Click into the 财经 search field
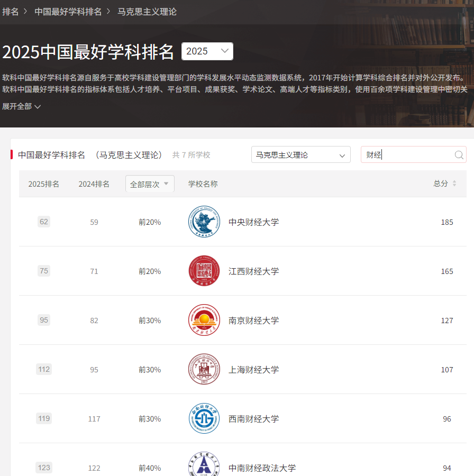474x476 pixels. (407, 155)
